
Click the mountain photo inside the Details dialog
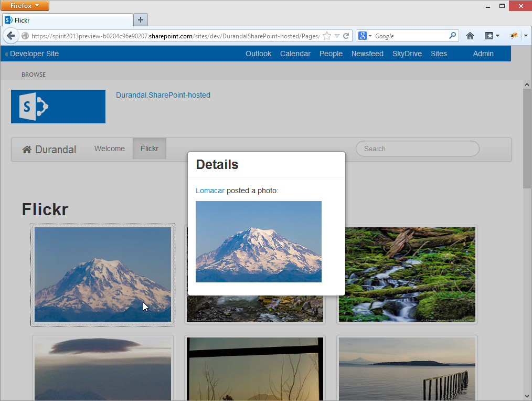pyautogui.click(x=259, y=241)
